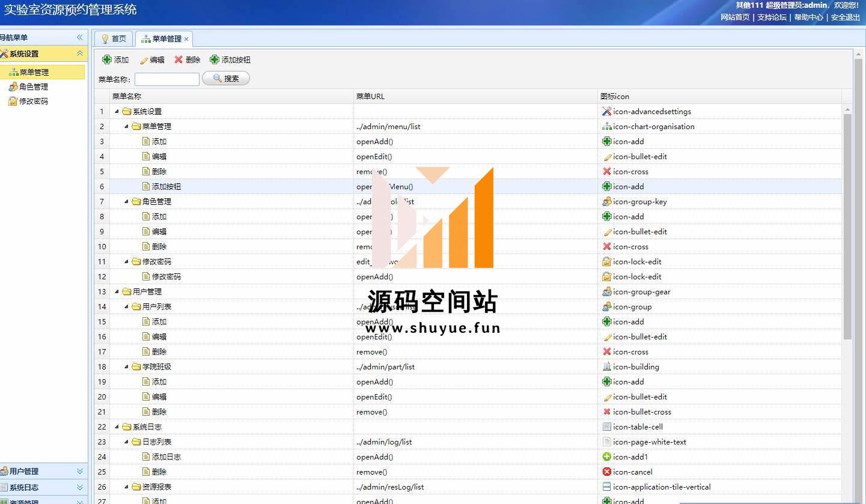Collapse the 修改密码 tree node in row 11
The width and height of the screenshot is (866, 504).
pos(126,261)
